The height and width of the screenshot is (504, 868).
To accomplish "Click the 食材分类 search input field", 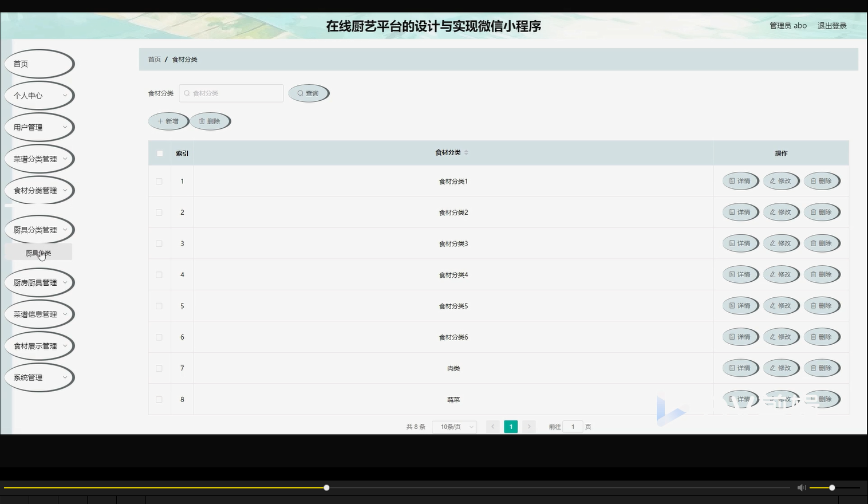I will tap(231, 93).
